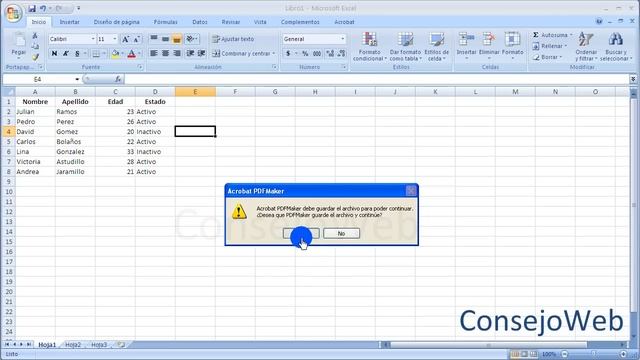Align text to top of cell
The image size is (640, 360).
154,39
